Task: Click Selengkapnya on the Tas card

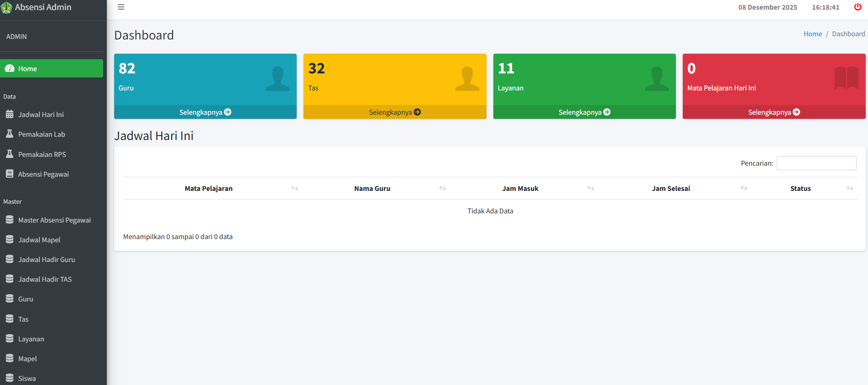Action: pyautogui.click(x=394, y=112)
